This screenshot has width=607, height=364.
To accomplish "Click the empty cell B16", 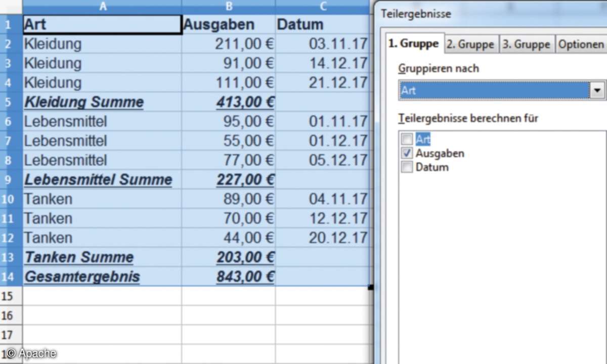I will pos(229,315).
